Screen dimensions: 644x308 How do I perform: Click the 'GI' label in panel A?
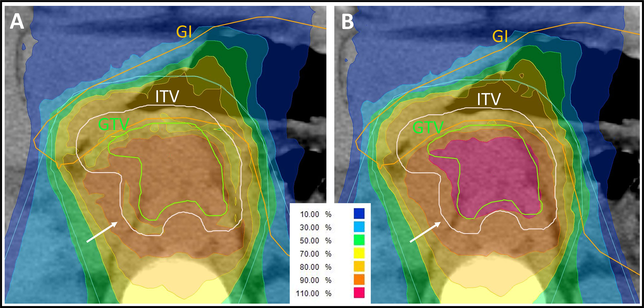click(184, 32)
